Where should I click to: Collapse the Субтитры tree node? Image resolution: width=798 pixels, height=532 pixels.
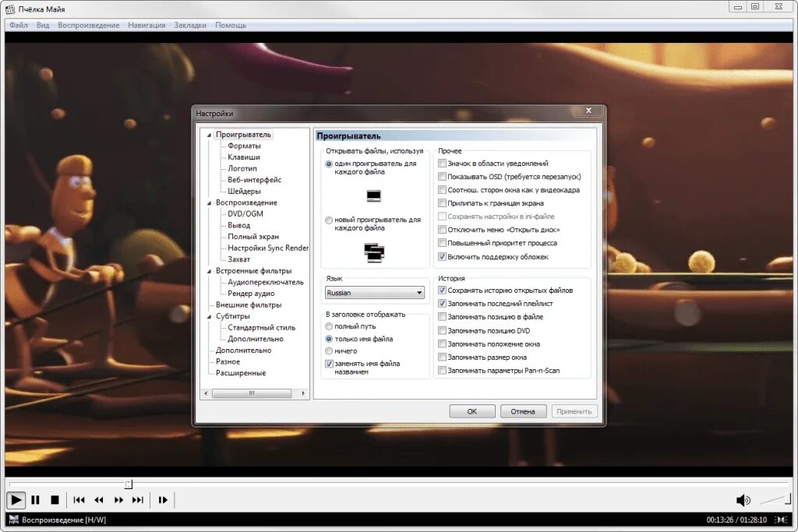209,316
